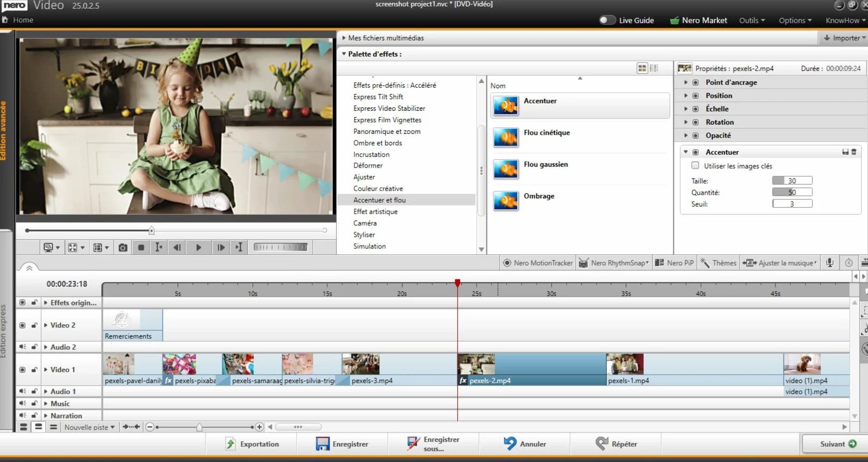
Task: Click the Répéter redo button
Action: (x=616, y=444)
